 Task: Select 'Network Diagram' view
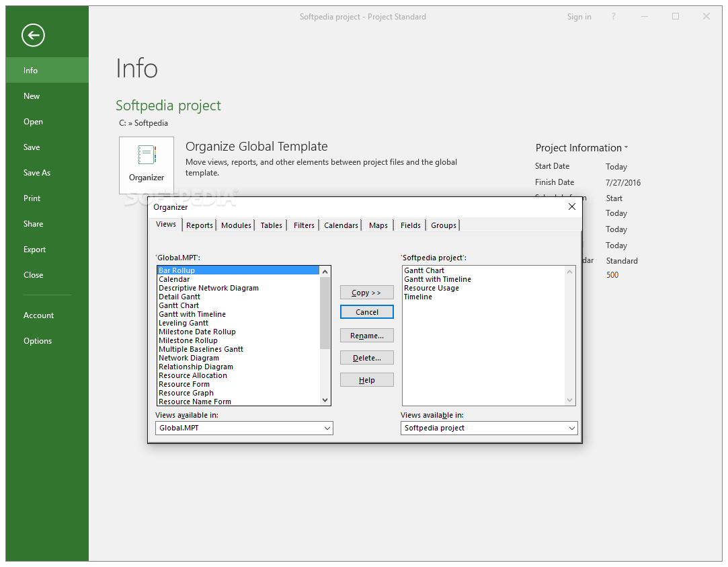[238, 358]
